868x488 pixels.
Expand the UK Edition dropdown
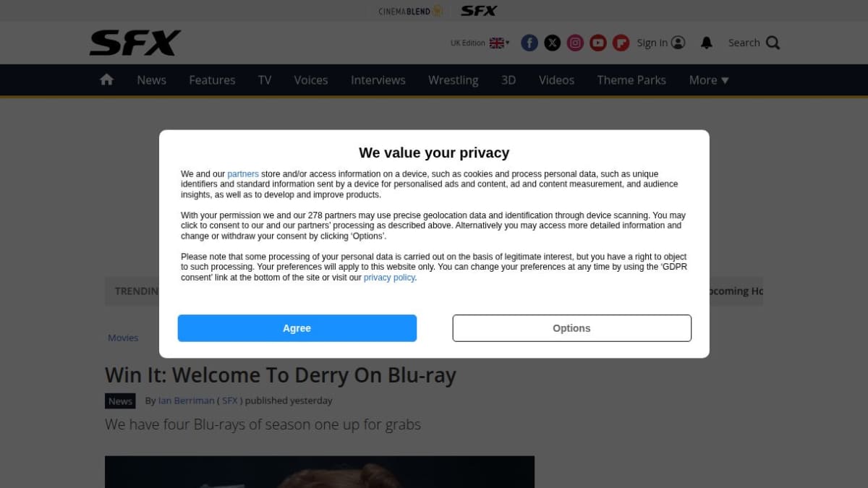pyautogui.click(x=480, y=43)
